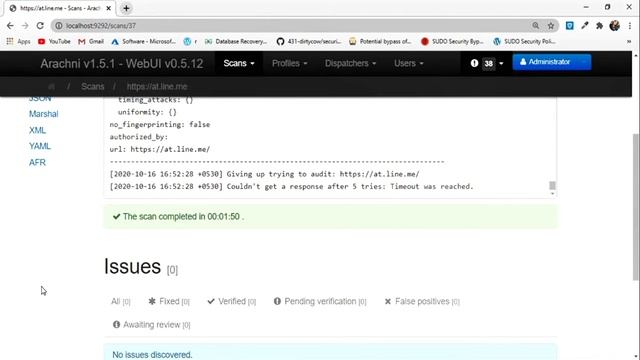Open the blue shield extension icon
The image size is (640, 360).
pos(569,26)
